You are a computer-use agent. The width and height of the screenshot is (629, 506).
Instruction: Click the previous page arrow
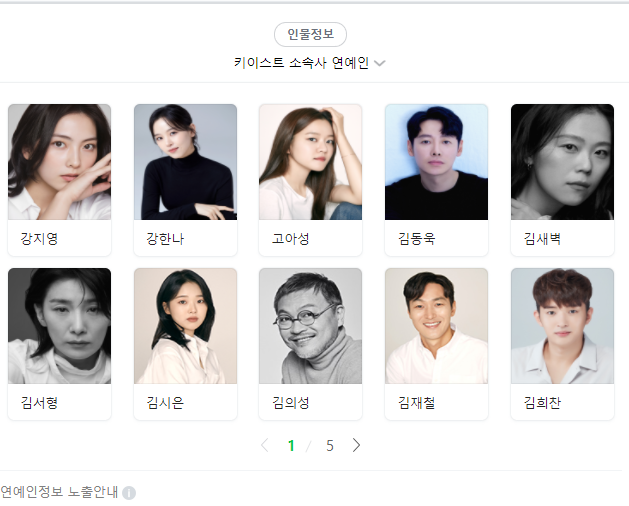264,445
